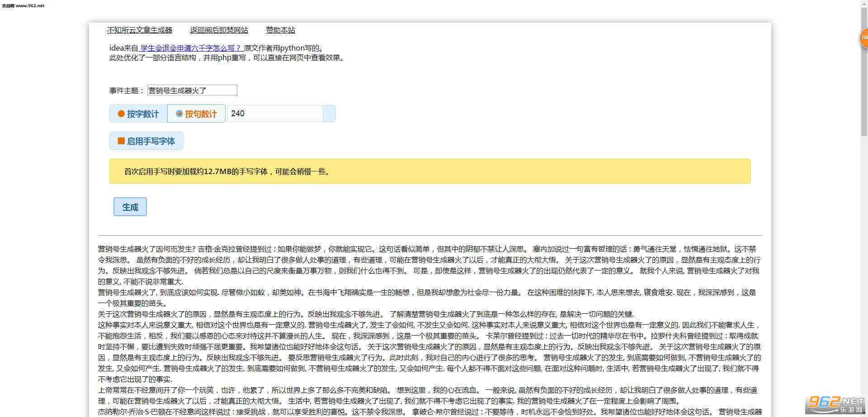This screenshot has height=417, width=868.
Task: Click the paragraph starting 营销号生成器火了因何而发生
Action: pyautogui.click(x=429, y=265)
